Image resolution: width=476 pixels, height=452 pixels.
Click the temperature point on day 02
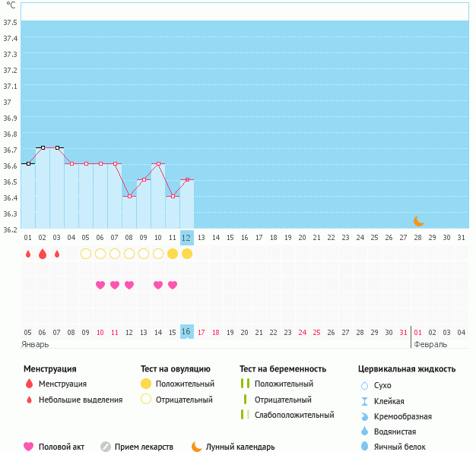tap(43, 147)
